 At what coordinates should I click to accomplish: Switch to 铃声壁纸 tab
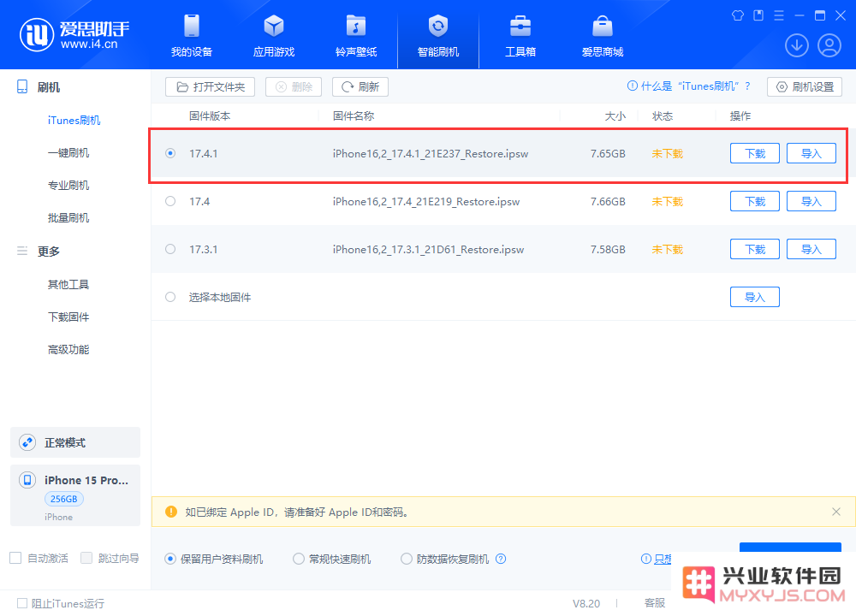pyautogui.click(x=356, y=36)
